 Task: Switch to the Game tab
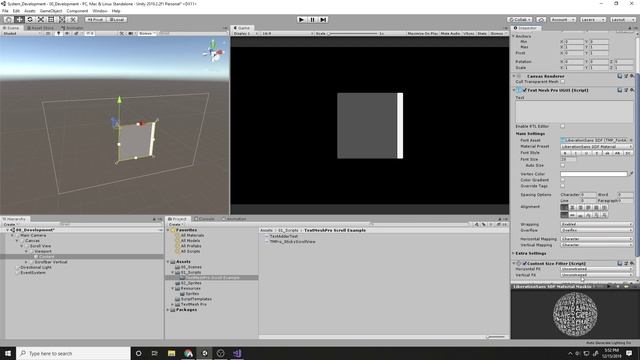242,28
